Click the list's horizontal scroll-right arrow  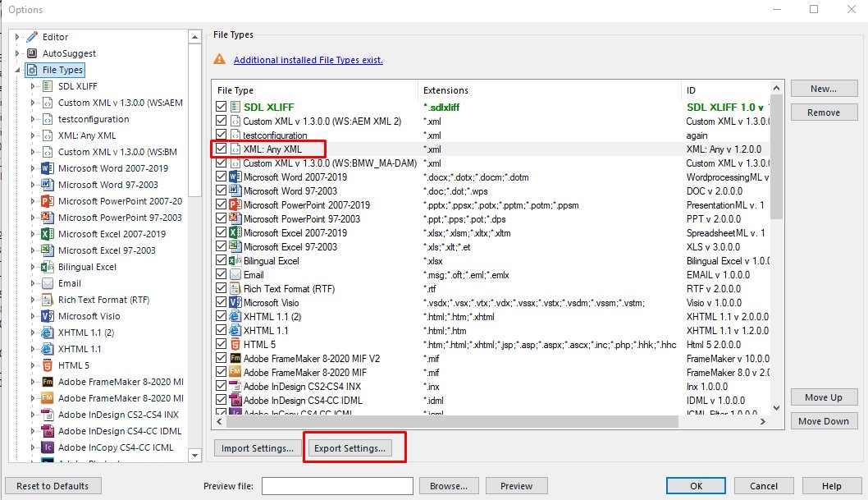point(763,421)
